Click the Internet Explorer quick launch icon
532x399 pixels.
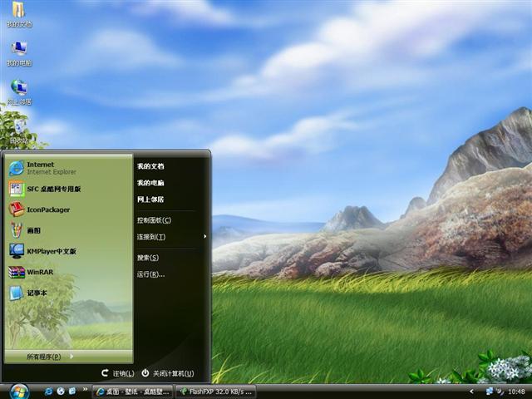48,392
